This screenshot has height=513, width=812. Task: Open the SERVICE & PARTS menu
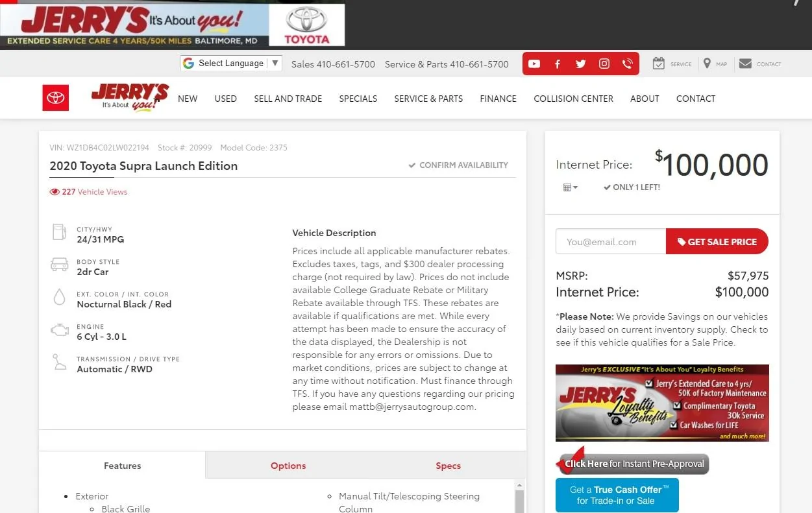pyautogui.click(x=428, y=99)
